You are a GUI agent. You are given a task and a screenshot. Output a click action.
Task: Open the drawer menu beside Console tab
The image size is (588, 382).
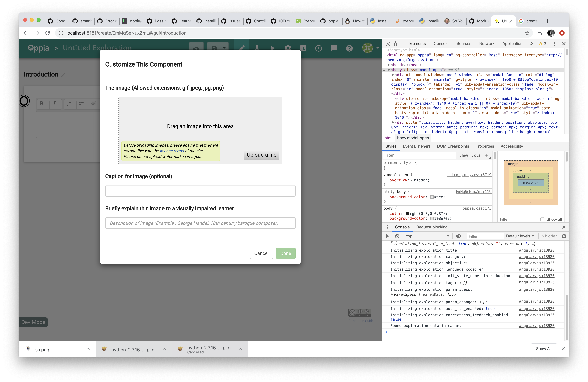coord(388,227)
